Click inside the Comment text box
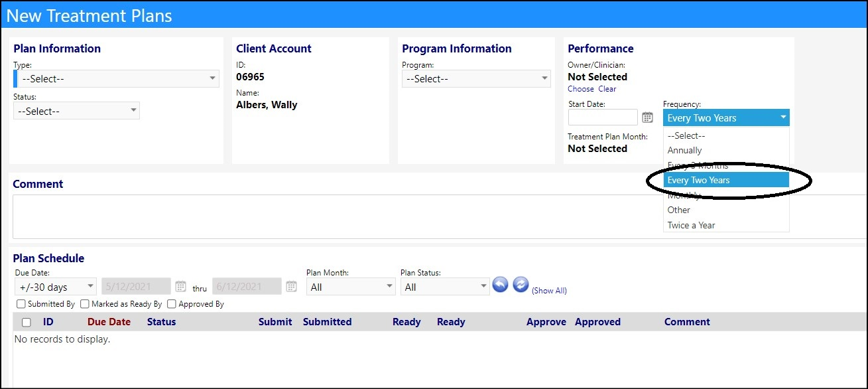 coord(440,216)
